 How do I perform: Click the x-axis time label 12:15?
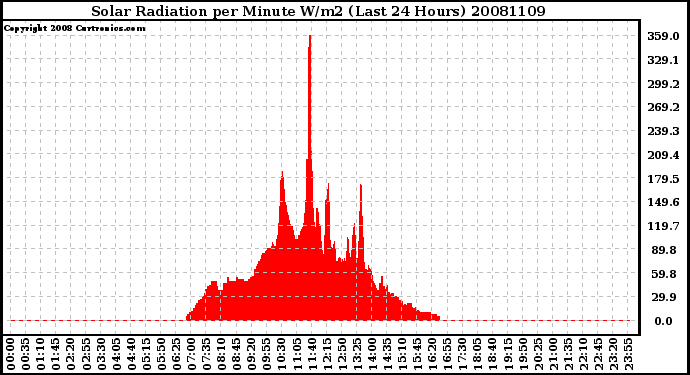coord(327,354)
